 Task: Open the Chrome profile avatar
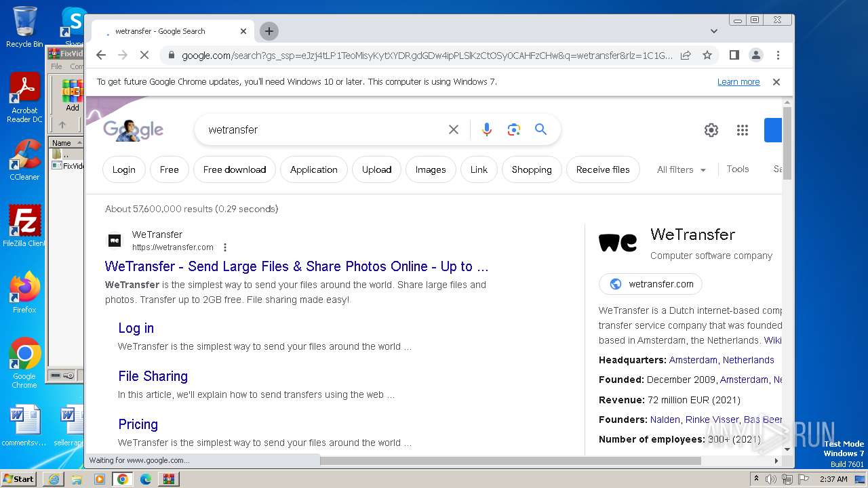tap(755, 55)
